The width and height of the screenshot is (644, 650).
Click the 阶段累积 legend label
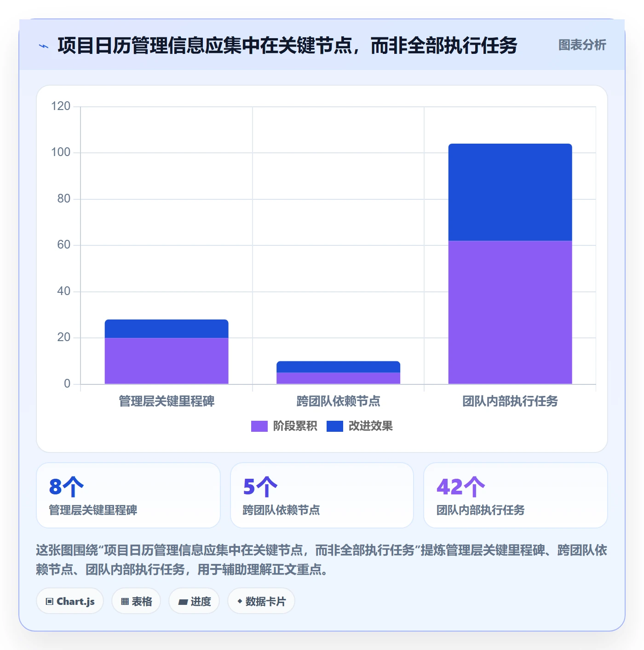295,426
